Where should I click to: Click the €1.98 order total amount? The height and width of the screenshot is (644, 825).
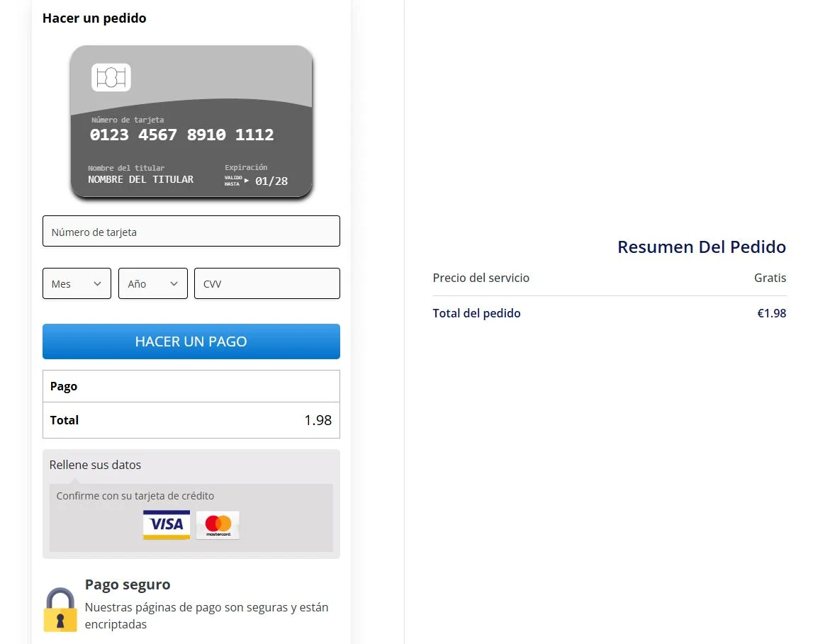click(x=771, y=313)
